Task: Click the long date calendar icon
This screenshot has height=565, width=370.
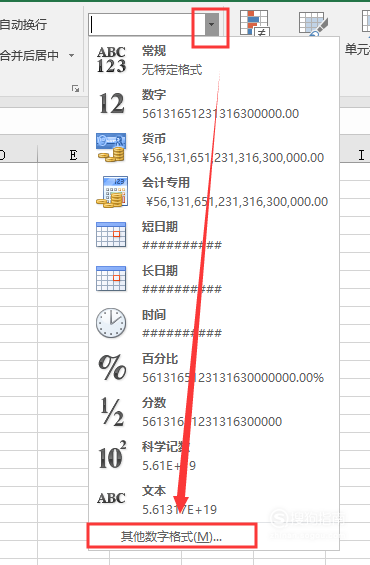Action: coord(111,279)
